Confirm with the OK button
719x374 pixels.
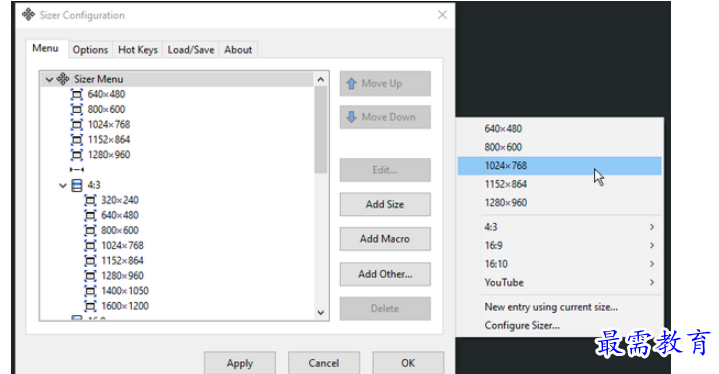[408, 363]
